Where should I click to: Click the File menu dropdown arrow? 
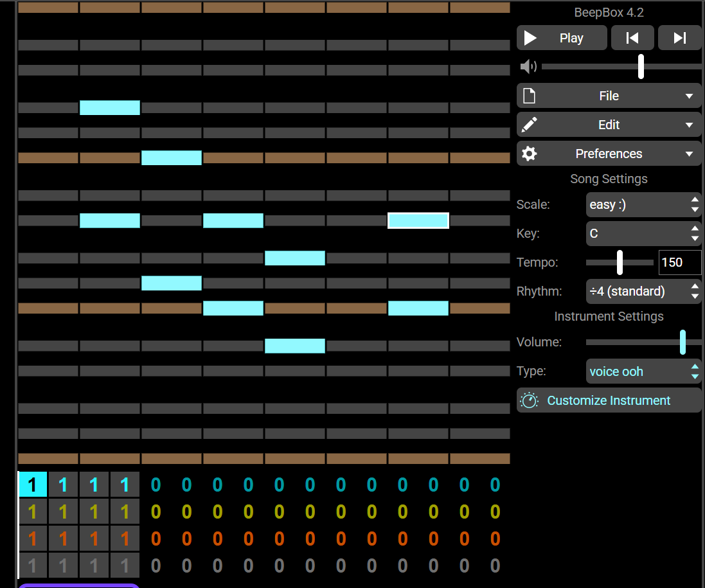689,96
